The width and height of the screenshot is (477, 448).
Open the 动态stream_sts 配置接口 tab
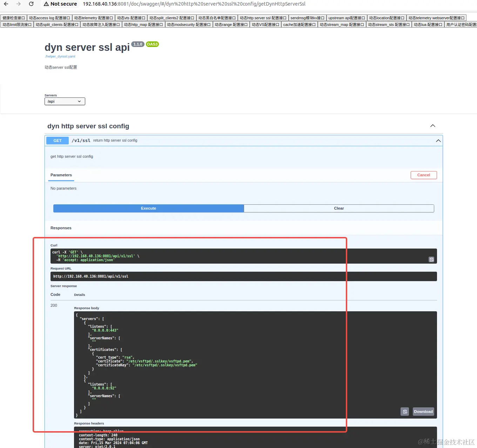coord(389,25)
